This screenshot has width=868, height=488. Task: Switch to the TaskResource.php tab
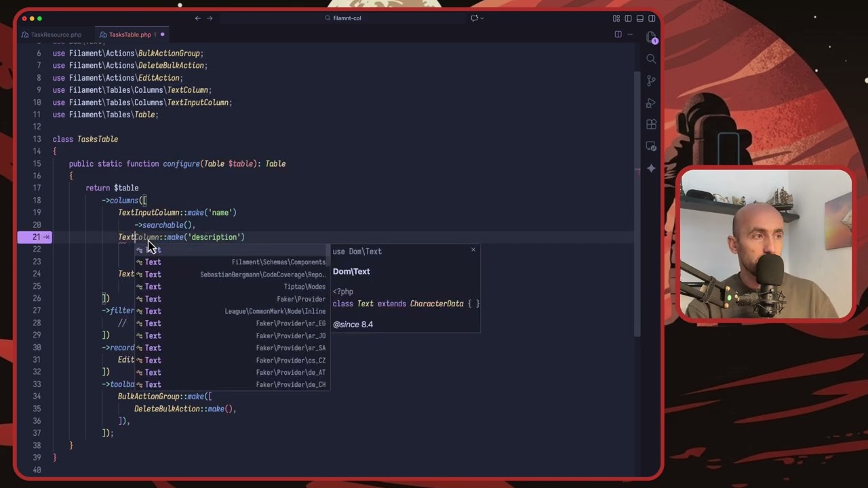52,35
